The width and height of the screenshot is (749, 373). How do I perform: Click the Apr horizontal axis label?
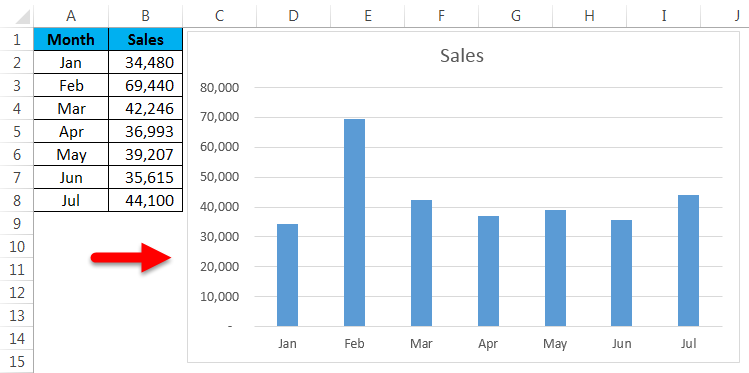pos(488,344)
